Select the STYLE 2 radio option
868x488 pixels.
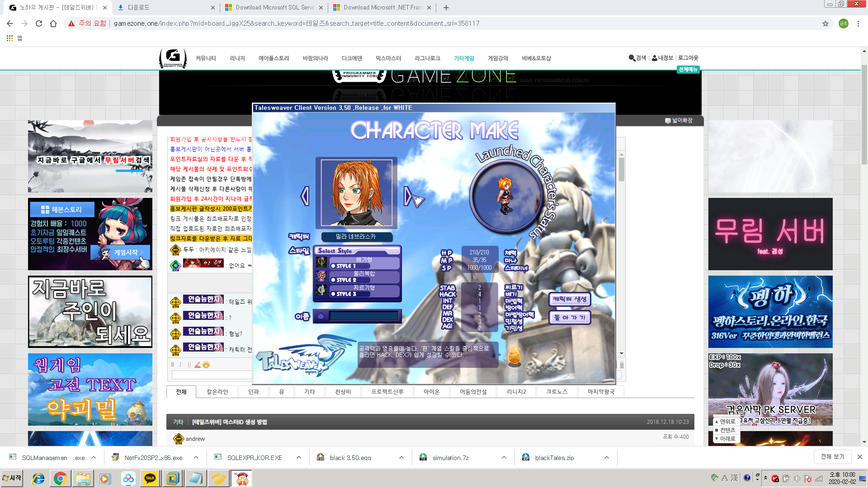[333, 280]
